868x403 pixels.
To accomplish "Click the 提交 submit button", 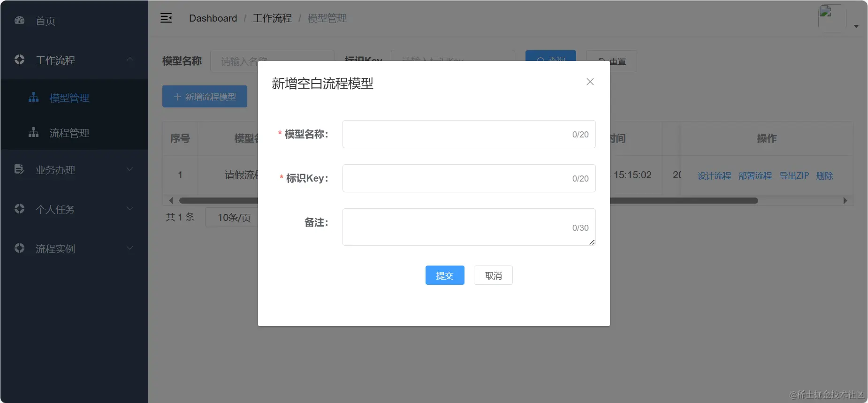I will click(445, 275).
